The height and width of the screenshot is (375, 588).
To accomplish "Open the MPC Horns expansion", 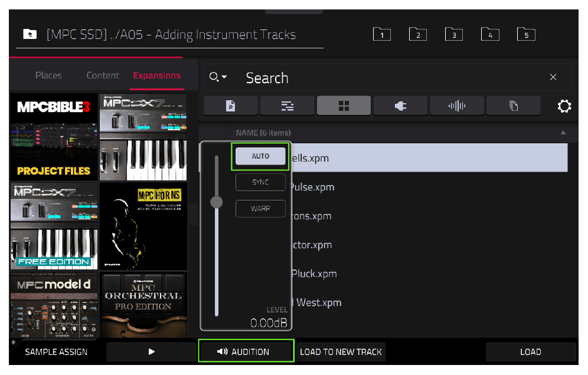I will [143, 226].
